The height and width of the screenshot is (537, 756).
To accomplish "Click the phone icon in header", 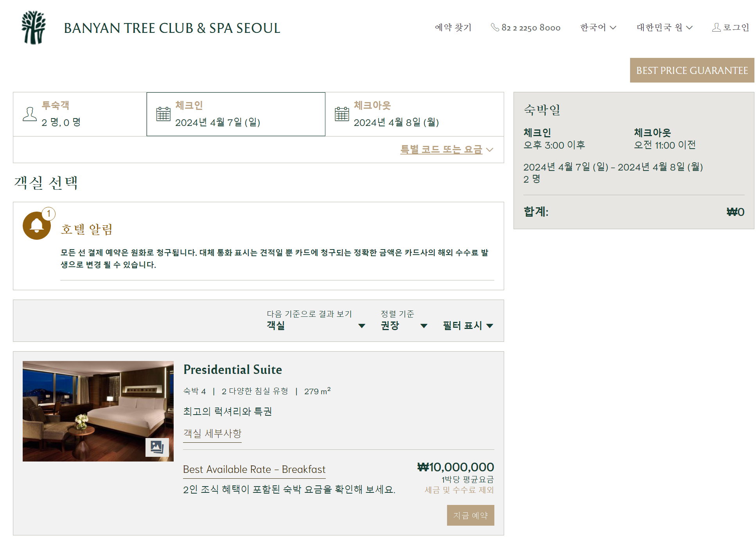I will 495,27.
